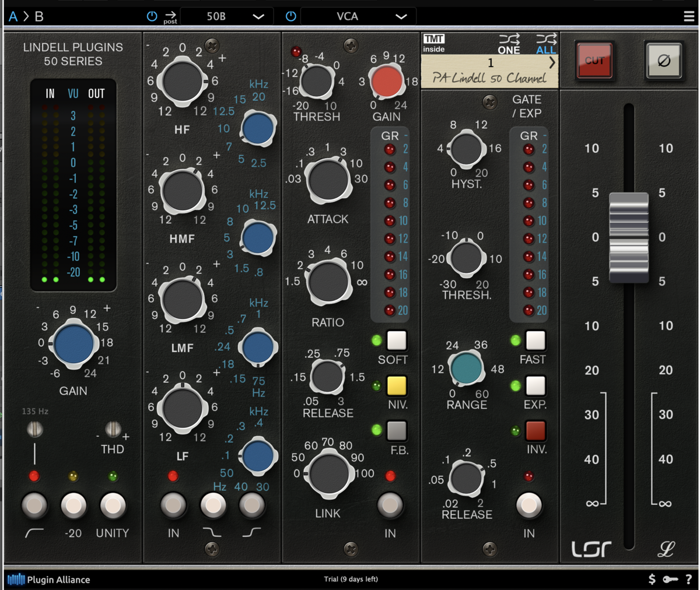Toggle the compressor IN button
The image size is (700, 590).
pos(390,505)
